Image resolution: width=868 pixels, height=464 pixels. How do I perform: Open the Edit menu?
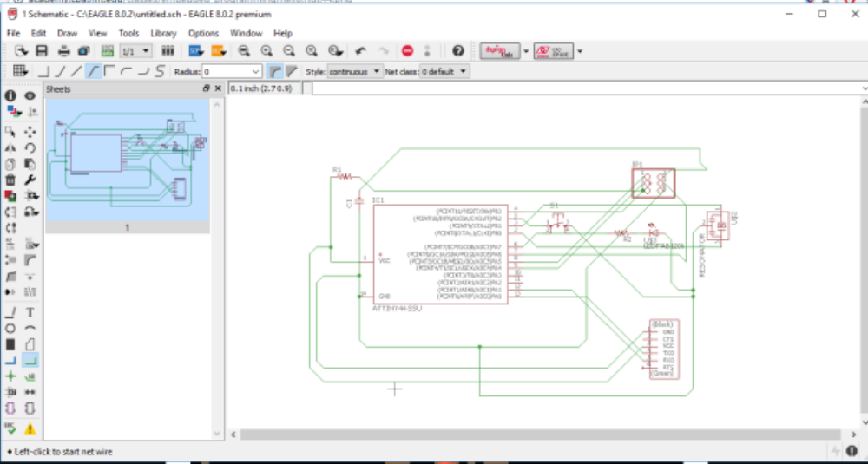pyautogui.click(x=38, y=33)
